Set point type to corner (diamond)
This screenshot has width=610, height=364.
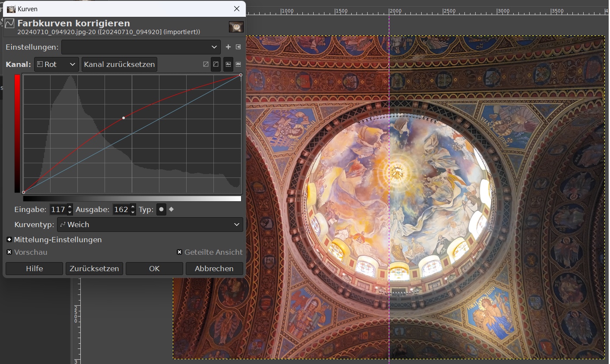(172, 209)
